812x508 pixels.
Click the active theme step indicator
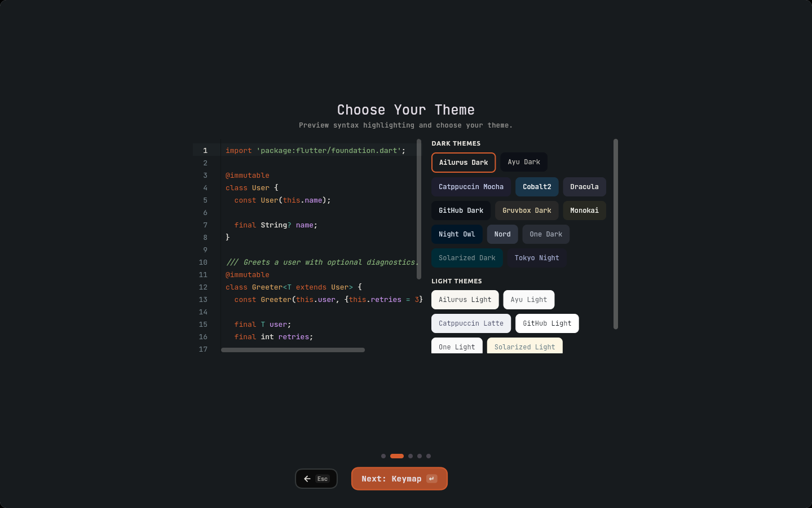coord(397,456)
